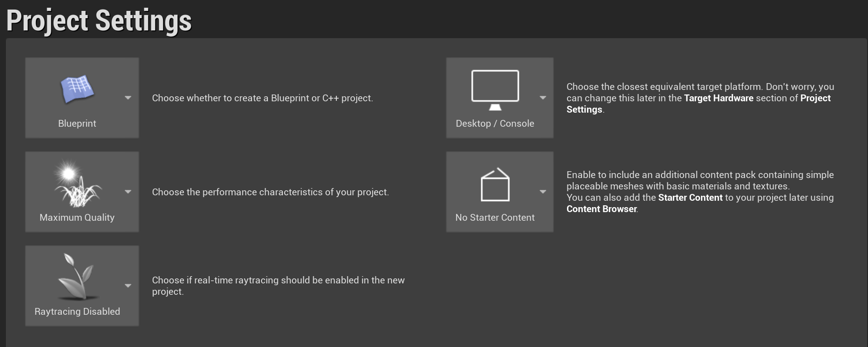Expand the target platform dropdown
Image resolution: width=868 pixels, height=347 pixels.
tap(543, 97)
